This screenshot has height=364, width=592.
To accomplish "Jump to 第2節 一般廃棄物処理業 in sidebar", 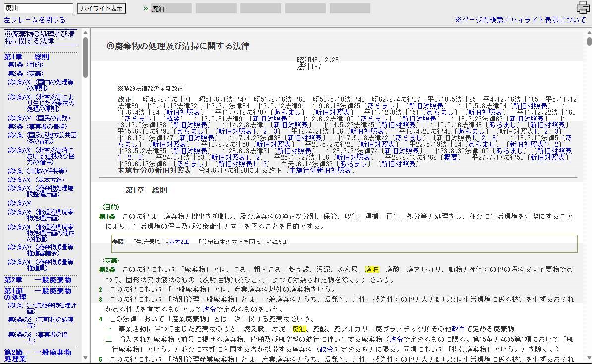I will (x=38, y=355).
